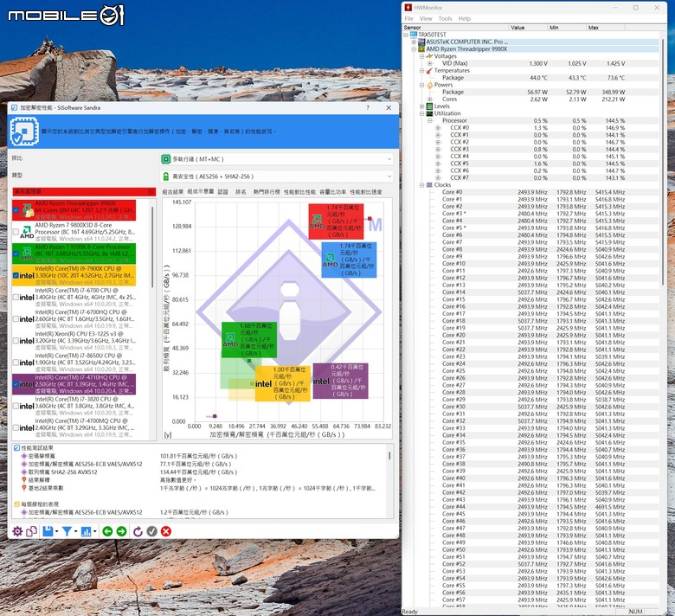Click the Clocks icon in HWMonitor
Screen dimensions: 675x616
click(x=429, y=185)
